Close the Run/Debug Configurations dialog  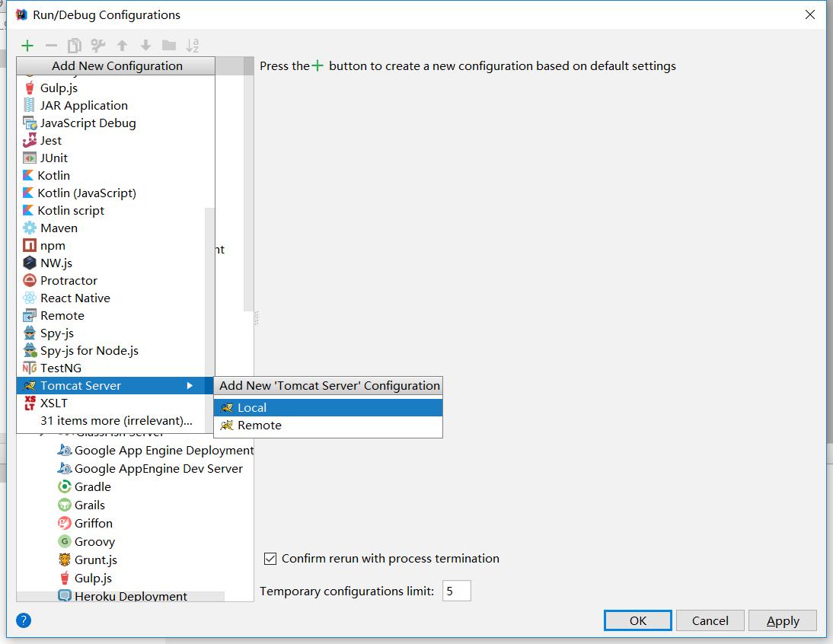(809, 14)
